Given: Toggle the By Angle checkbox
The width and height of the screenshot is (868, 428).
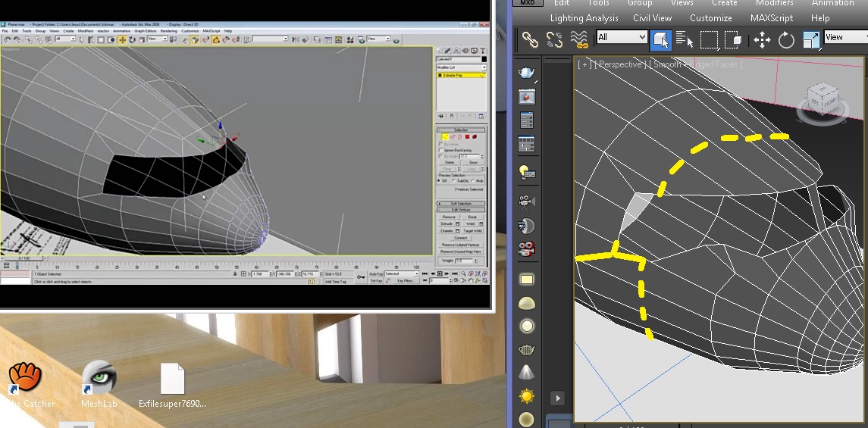Looking at the screenshot, I should pyautogui.click(x=440, y=157).
